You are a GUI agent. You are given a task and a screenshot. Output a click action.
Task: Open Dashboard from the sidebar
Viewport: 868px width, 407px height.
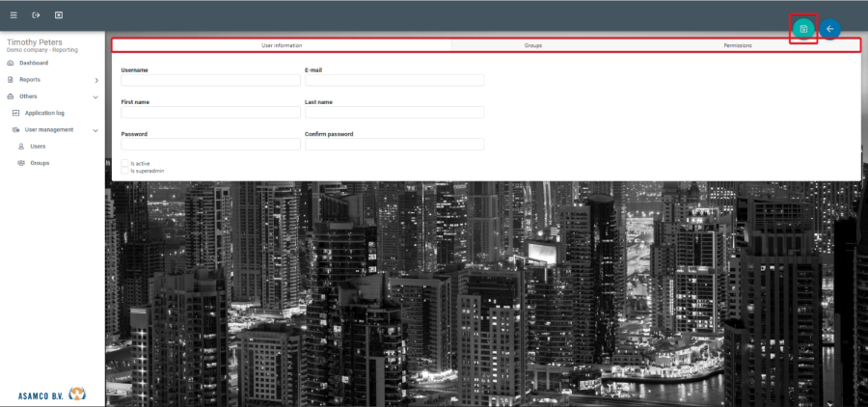coord(34,63)
